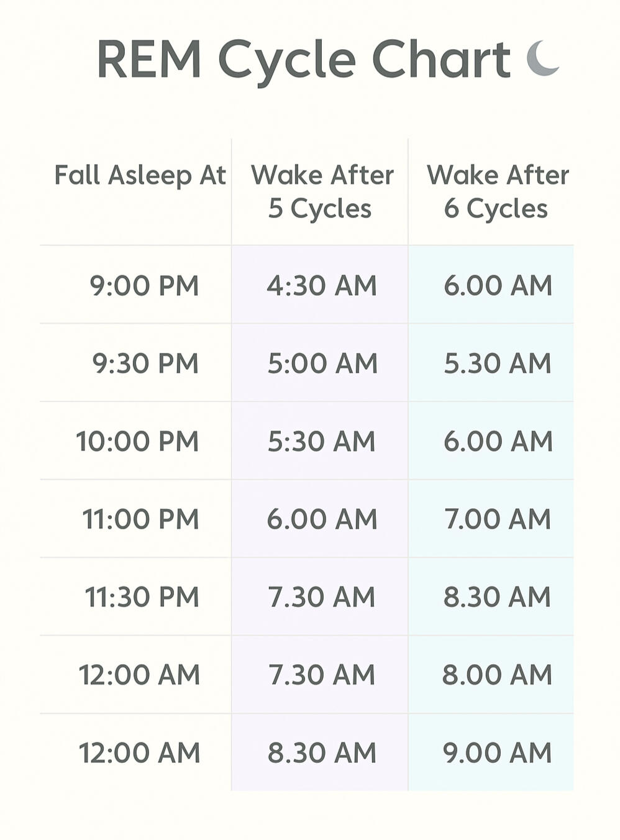Click the 4:30 AM wake time
The width and height of the screenshot is (620, 840).
pyautogui.click(x=322, y=286)
